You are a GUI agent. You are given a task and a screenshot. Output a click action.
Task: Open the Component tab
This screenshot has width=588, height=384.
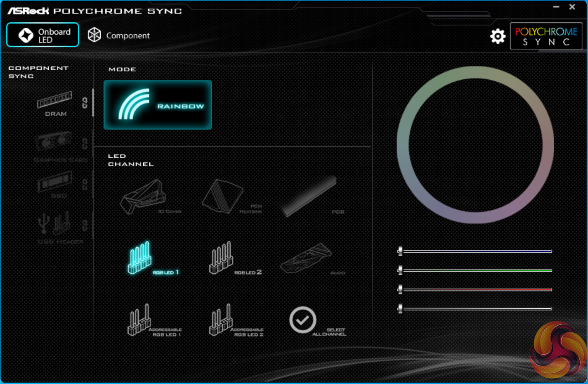(118, 36)
